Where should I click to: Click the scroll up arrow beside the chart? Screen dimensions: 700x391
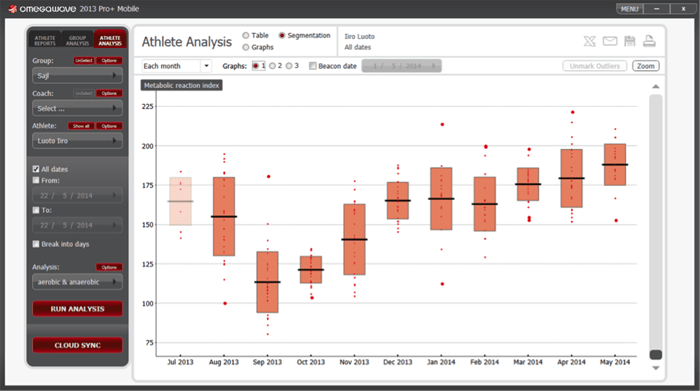pyautogui.click(x=655, y=87)
